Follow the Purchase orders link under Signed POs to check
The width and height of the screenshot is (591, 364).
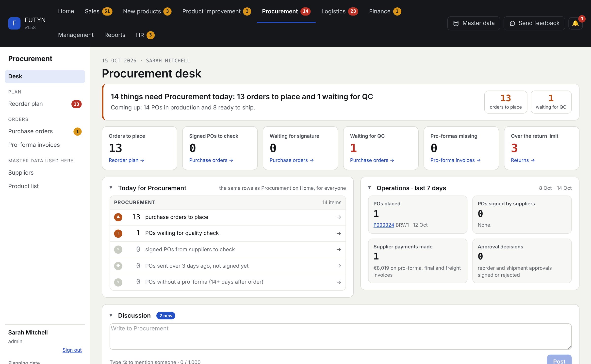point(211,160)
